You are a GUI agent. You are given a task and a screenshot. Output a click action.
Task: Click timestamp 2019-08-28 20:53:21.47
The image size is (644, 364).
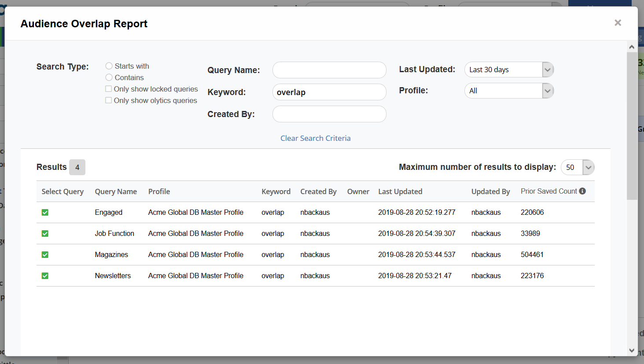point(415,276)
